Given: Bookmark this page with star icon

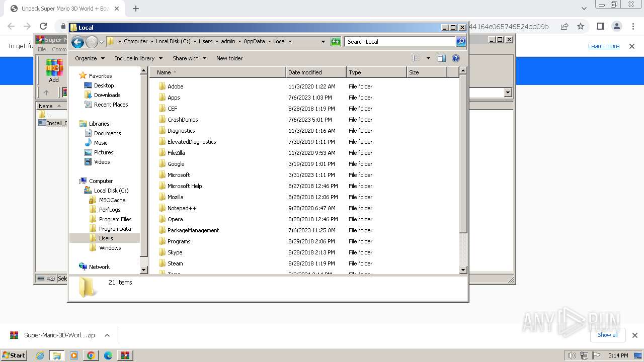Looking at the screenshot, I should click(581, 26).
